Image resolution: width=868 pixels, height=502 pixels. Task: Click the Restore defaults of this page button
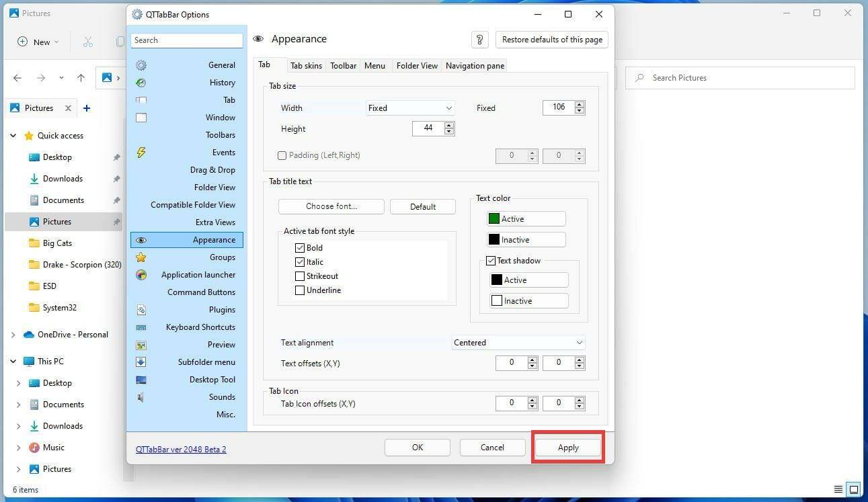[551, 39]
